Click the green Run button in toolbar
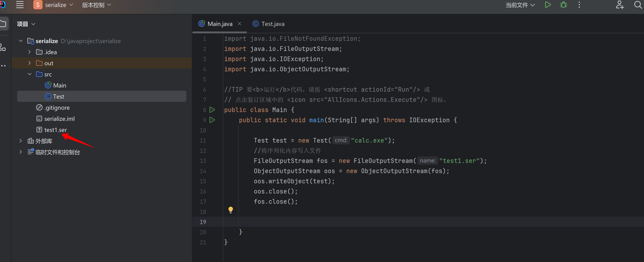This screenshot has height=262, width=644. (548, 5)
